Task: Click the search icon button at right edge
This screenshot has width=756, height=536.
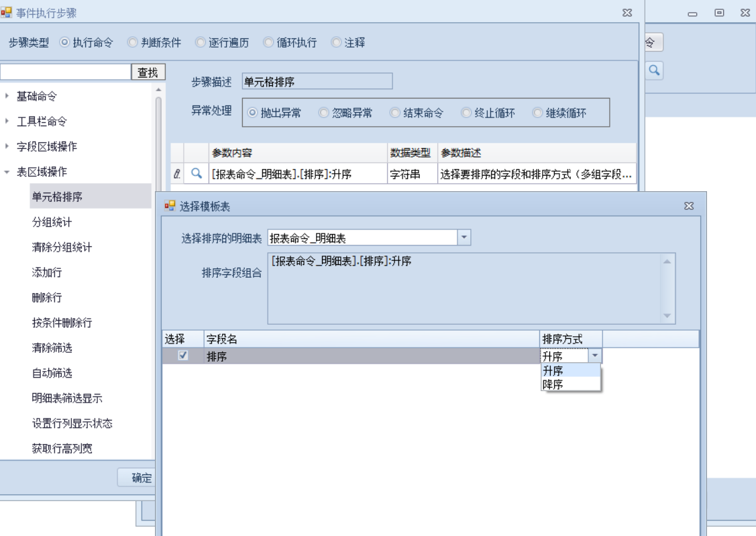Action: coord(653,70)
